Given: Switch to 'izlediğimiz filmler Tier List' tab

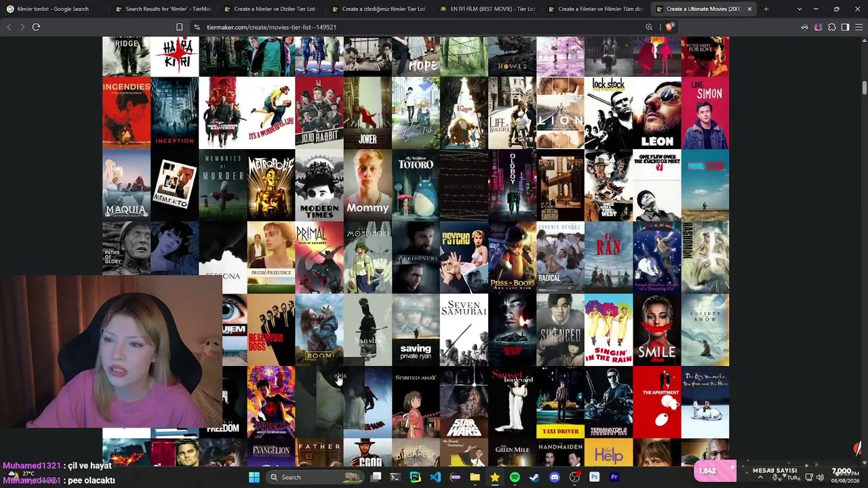Looking at the screenshot, I should pos(378,9).
